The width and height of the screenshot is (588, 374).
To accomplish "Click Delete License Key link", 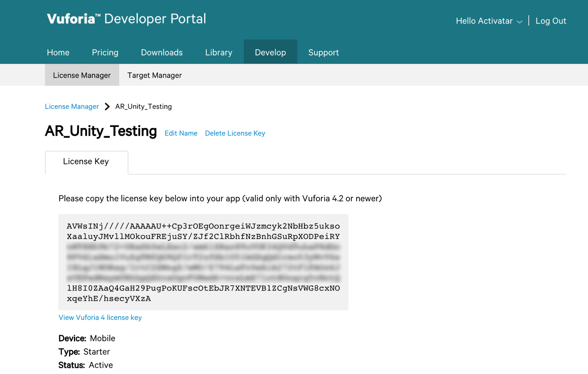I will click(235, 133).
